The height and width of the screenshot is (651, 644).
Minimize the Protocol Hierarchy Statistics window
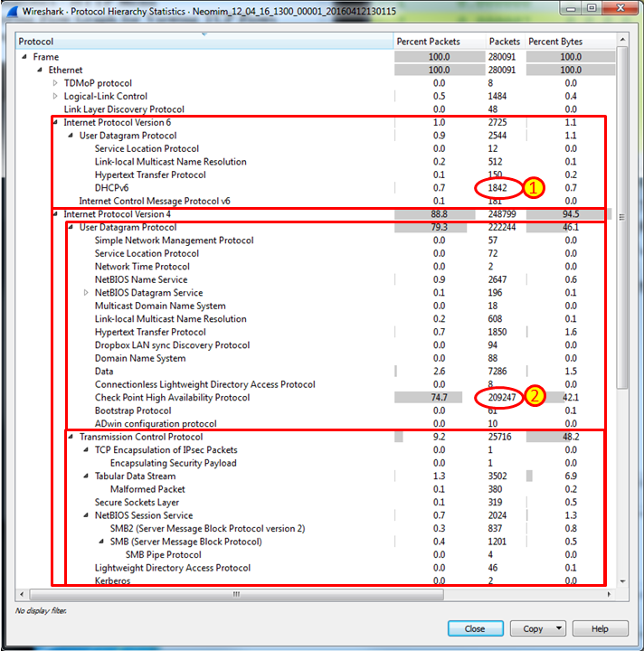[572, 8]
